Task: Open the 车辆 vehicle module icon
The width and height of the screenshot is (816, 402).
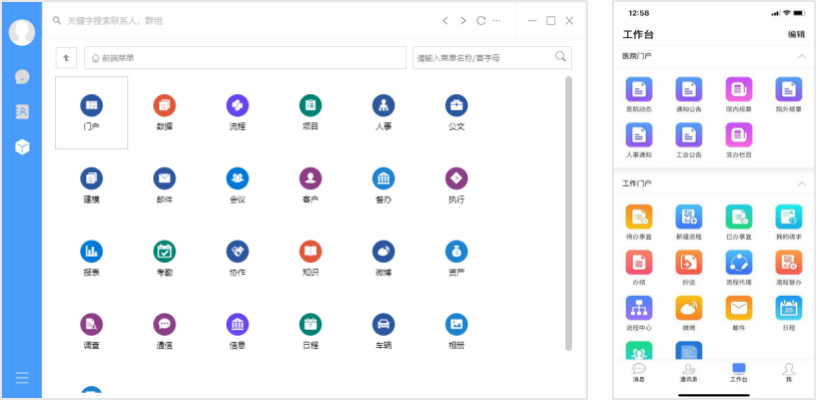Action: coord(384,324)
